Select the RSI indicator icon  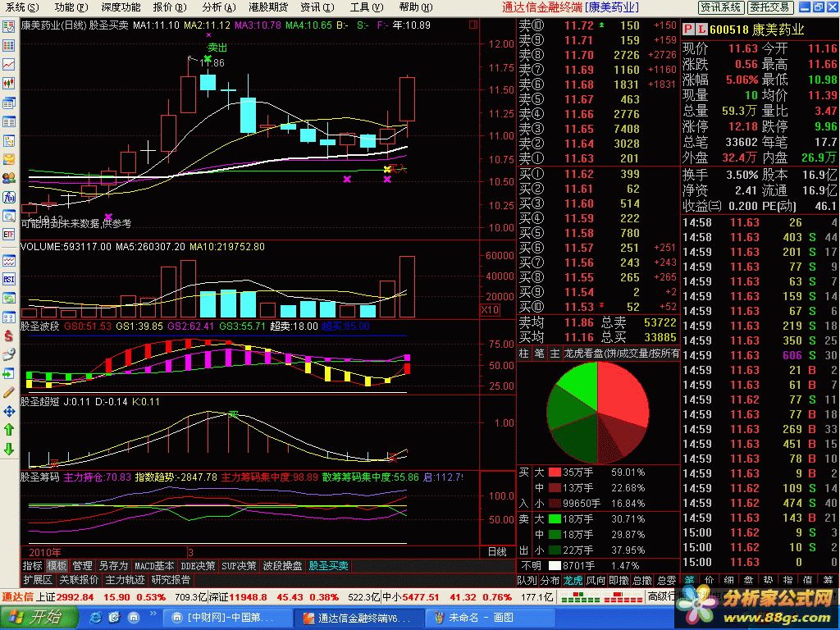click(x=9, y=279)
